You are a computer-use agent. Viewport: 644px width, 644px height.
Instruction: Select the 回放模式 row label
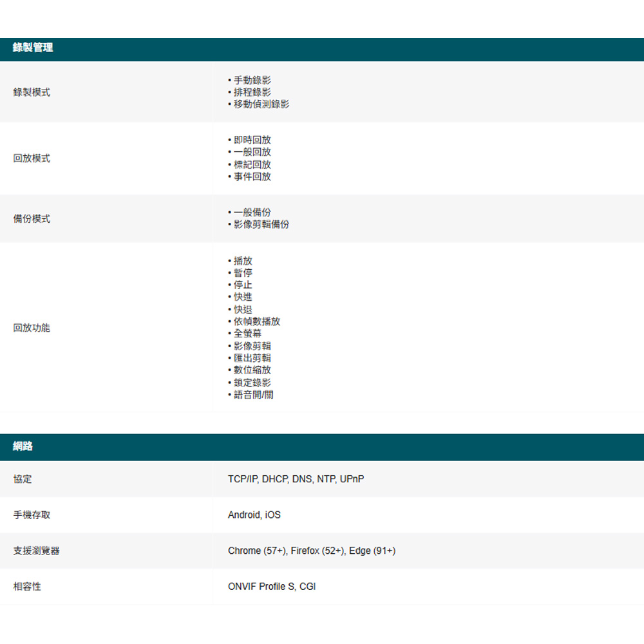[32, 158]
